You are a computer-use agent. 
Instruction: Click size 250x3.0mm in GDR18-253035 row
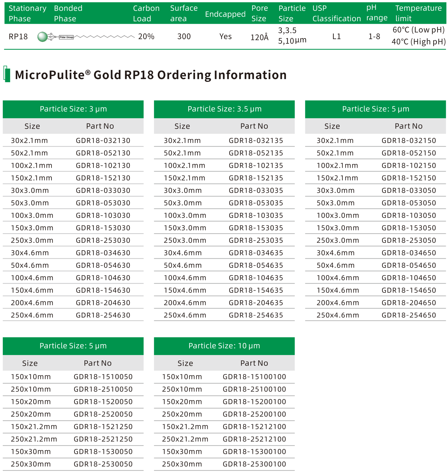click(x=185, y=240)
